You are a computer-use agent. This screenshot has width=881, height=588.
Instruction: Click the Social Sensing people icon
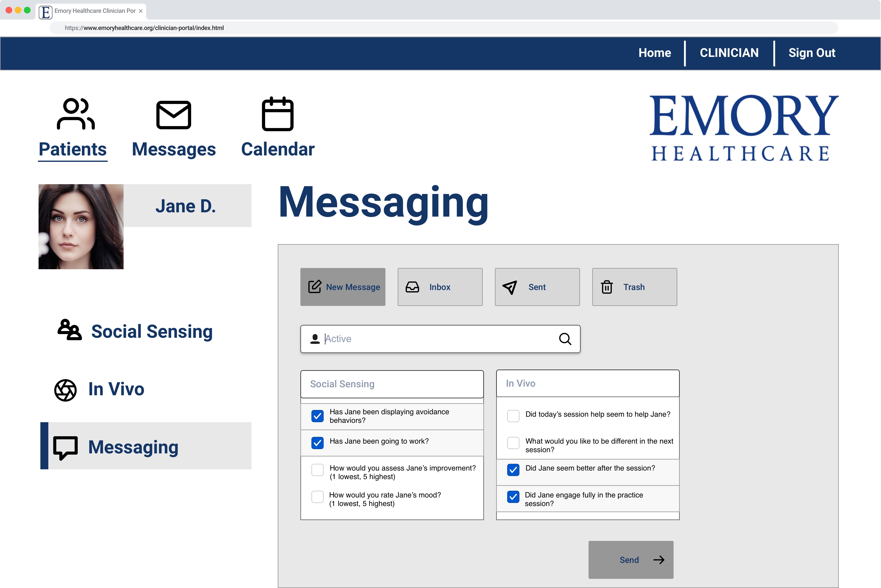click(x=70, y=330)
